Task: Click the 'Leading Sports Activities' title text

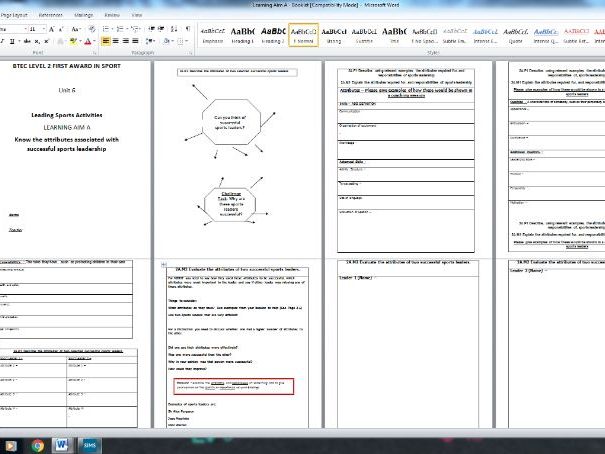Action: click(67, 115)
